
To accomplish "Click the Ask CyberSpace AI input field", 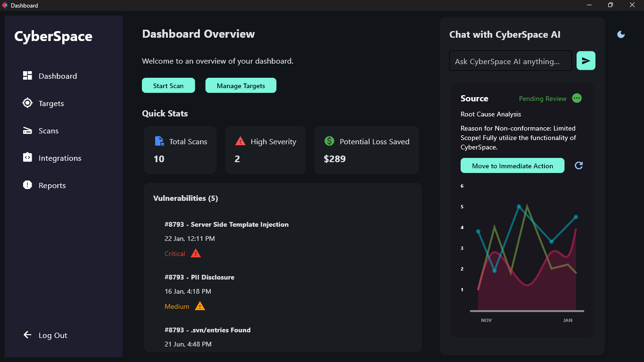I will (510, 60).
